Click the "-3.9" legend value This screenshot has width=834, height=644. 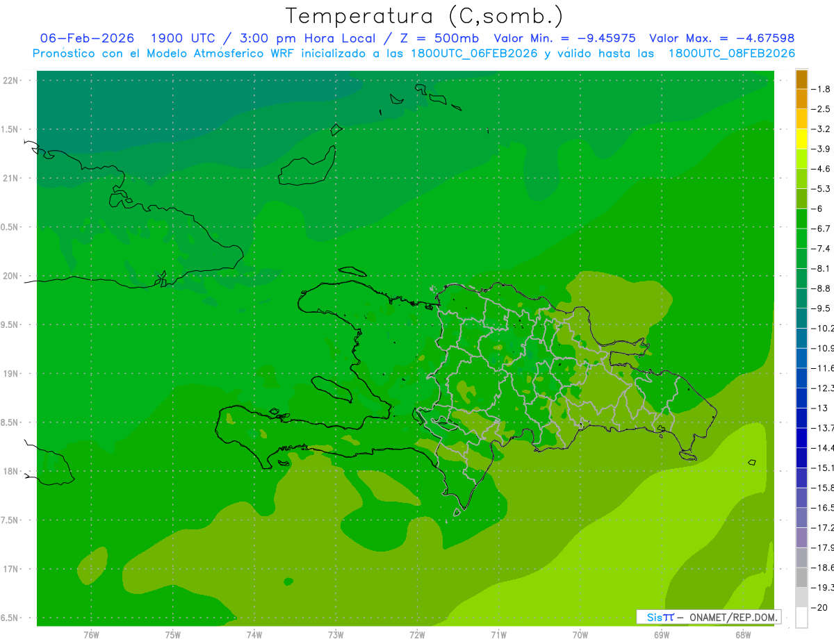(x=822, y=149)
